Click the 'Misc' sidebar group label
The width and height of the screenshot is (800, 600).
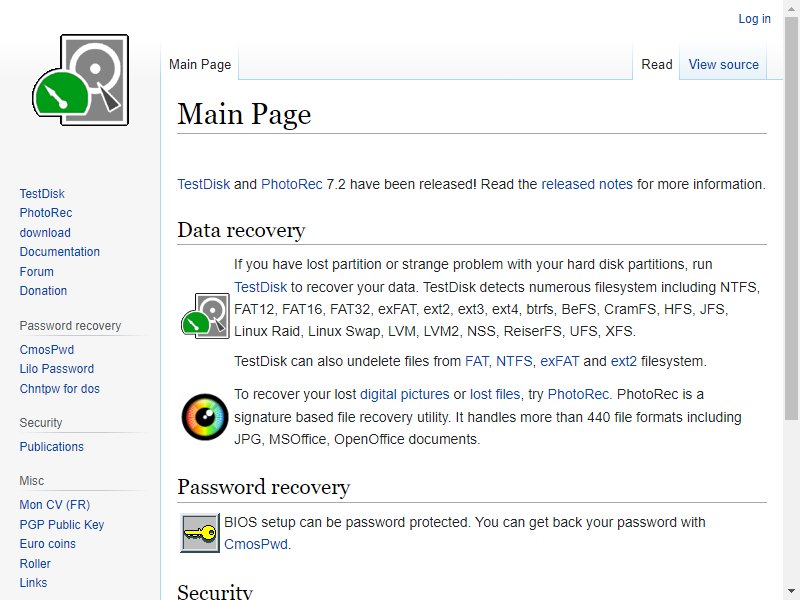tap(32, 481)
